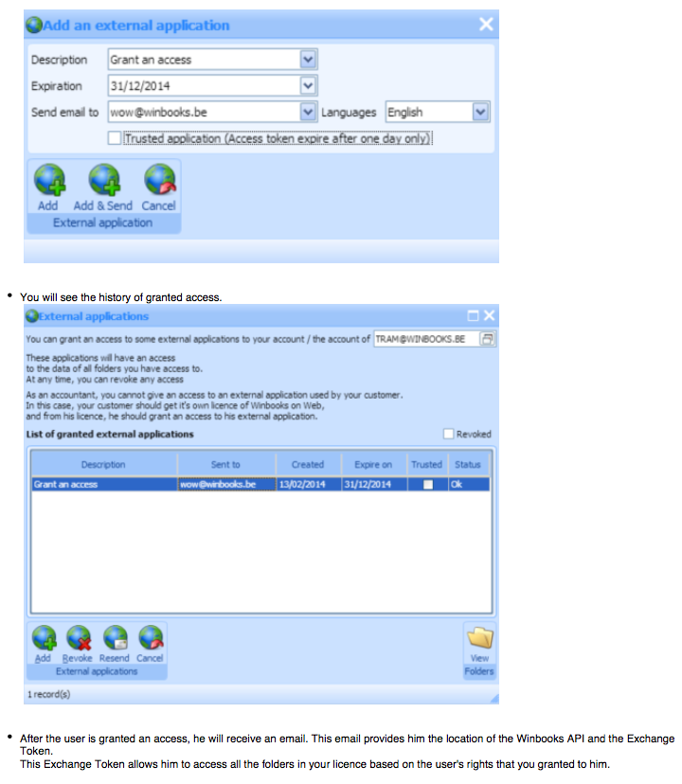This screenshot has height=784, width=682.
Task: Click the 13/02/2014 created date cell
Action: click(309, 485)
